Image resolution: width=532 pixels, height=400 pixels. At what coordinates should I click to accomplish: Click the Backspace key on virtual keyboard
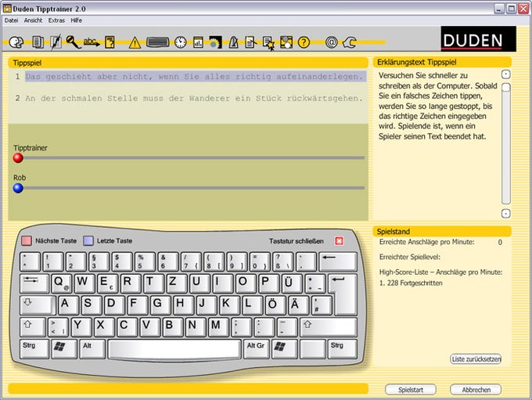click(x=338, y=261)
